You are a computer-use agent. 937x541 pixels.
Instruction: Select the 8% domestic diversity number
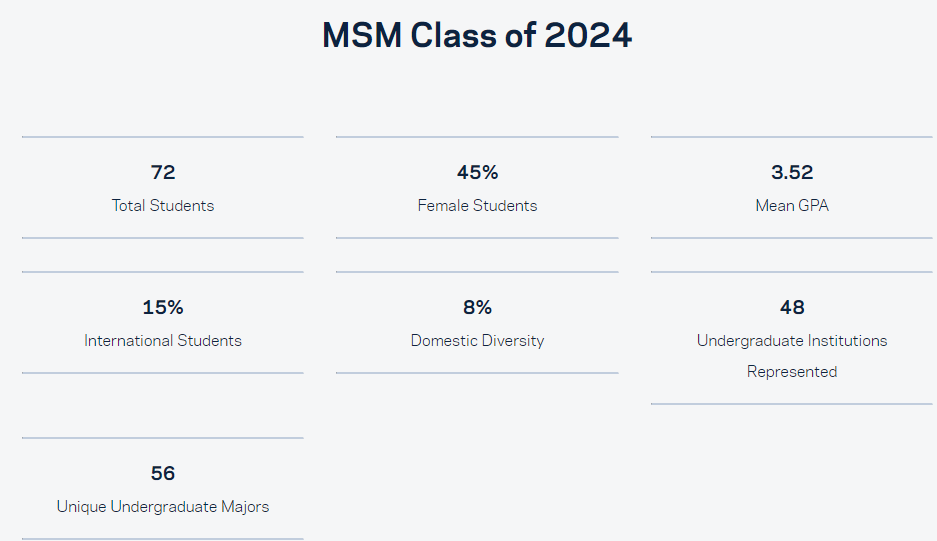[x=477, y=307]
